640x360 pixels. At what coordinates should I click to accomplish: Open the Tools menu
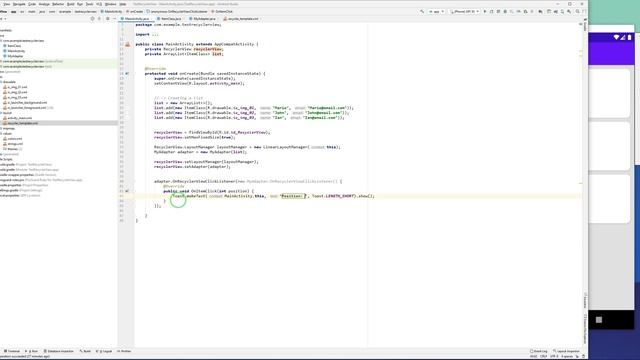point(89,4)
